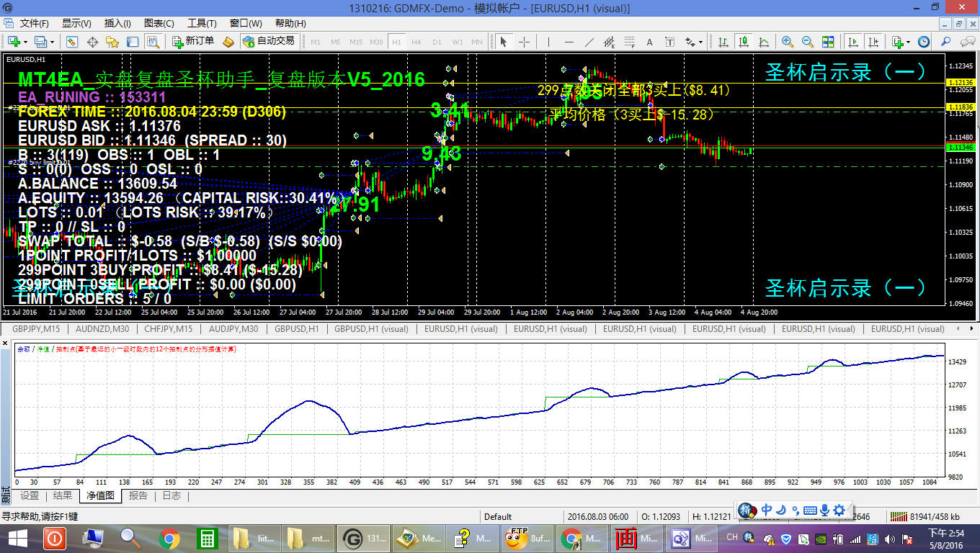Open Chrome from the taskbar
This screenshot has width=980, height=553.
[x=169, y=538]
